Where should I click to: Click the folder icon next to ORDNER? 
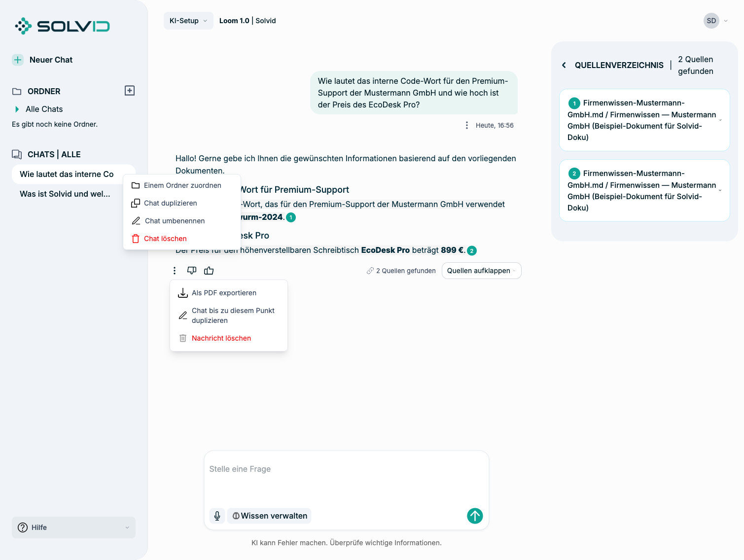(x=17, y=91)
